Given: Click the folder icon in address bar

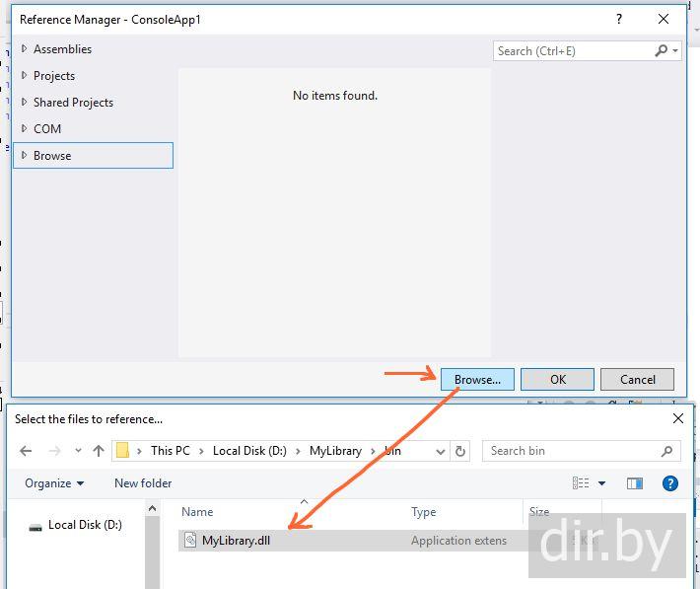Looking at the screenshot, I should tap(122, 451).
